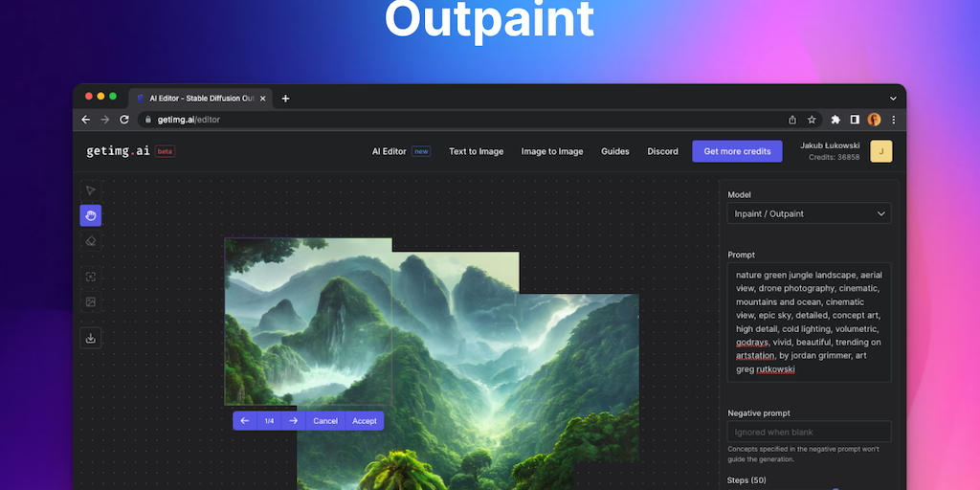Click the getimg.ai logo

pyautogui.click(x=118, y=151)
